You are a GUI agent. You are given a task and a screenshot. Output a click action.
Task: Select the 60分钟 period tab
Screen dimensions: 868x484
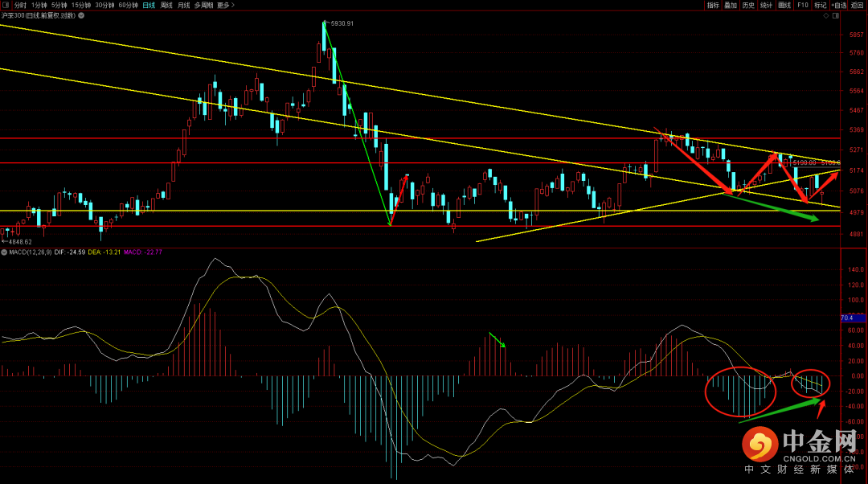[x=128, y=5]
